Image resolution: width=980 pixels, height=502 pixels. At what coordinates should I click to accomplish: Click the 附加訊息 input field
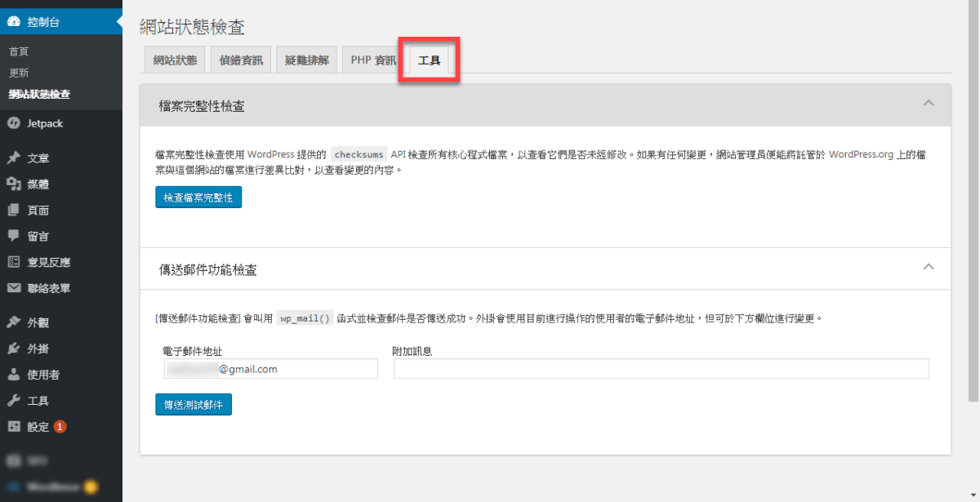pos(661,369)
